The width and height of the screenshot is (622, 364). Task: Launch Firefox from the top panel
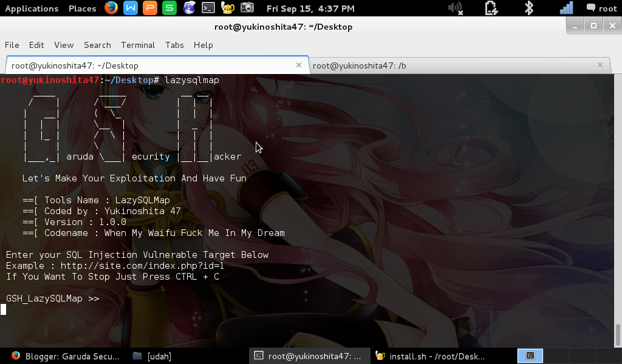(111, 8)
